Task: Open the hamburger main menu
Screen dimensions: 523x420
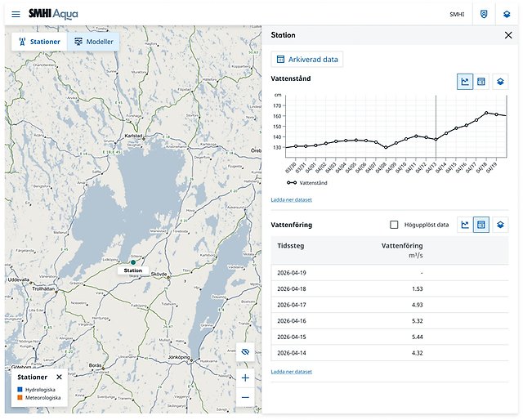Action: pos(16,15)
